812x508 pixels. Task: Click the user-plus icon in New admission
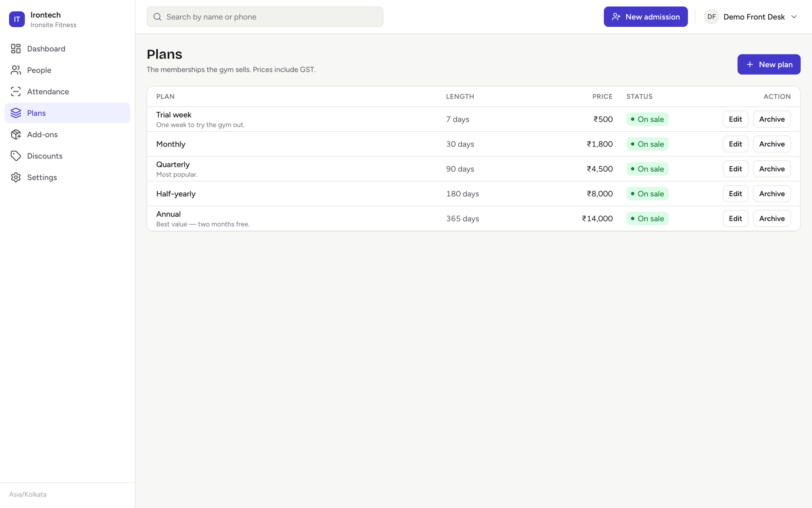616,17
